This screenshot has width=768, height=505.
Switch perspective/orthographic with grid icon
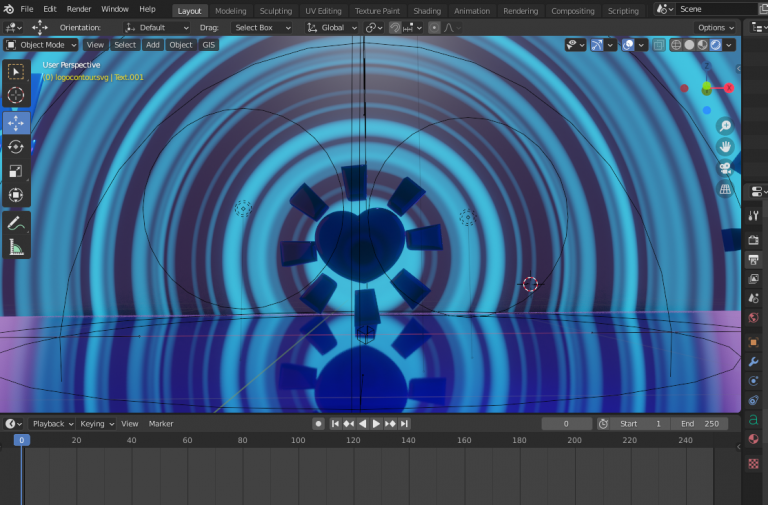pyautogui.click(x=725, y=189)
